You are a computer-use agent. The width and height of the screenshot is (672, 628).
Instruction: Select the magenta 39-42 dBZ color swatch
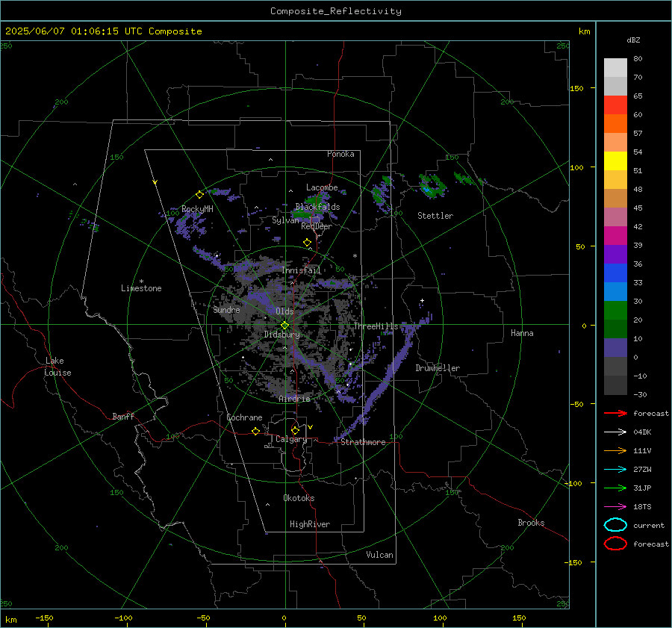click(x=615, y=236)
